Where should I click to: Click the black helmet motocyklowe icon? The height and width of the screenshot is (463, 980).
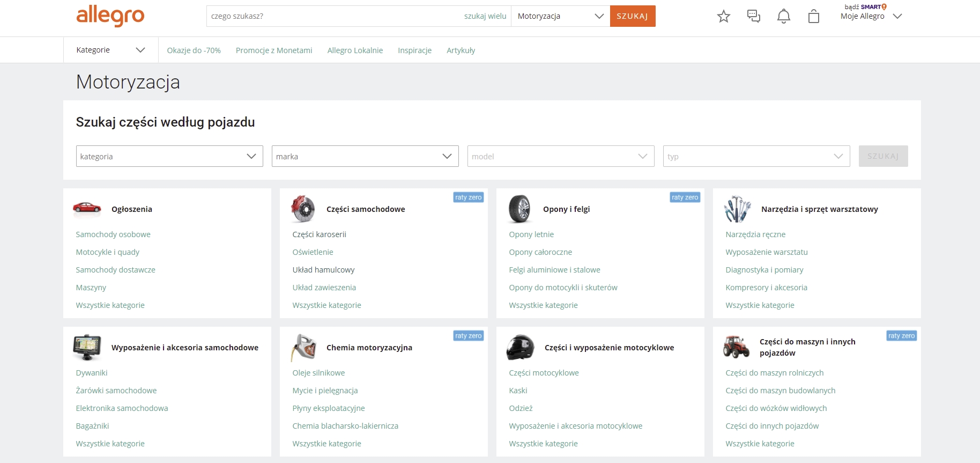520,347
